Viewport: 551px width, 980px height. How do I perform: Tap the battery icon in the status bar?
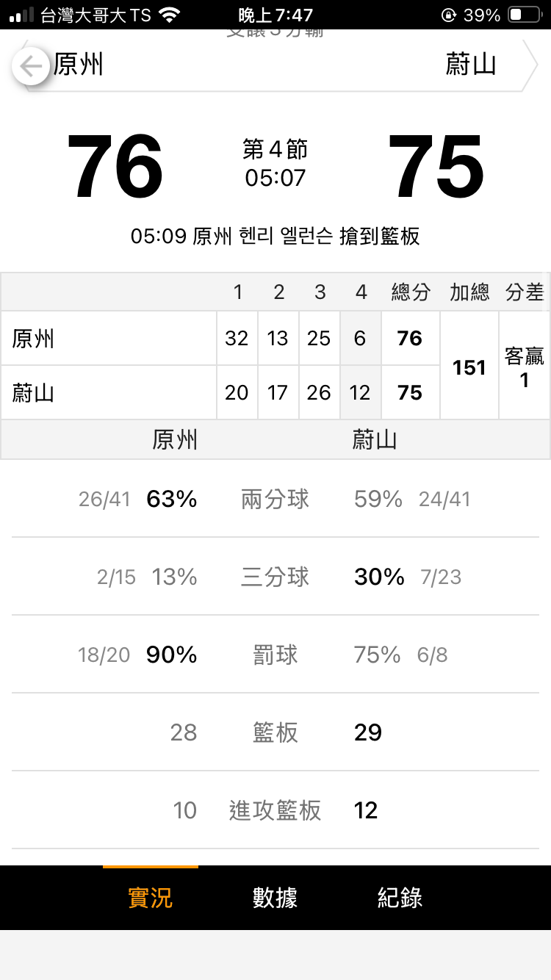(525, 15)
